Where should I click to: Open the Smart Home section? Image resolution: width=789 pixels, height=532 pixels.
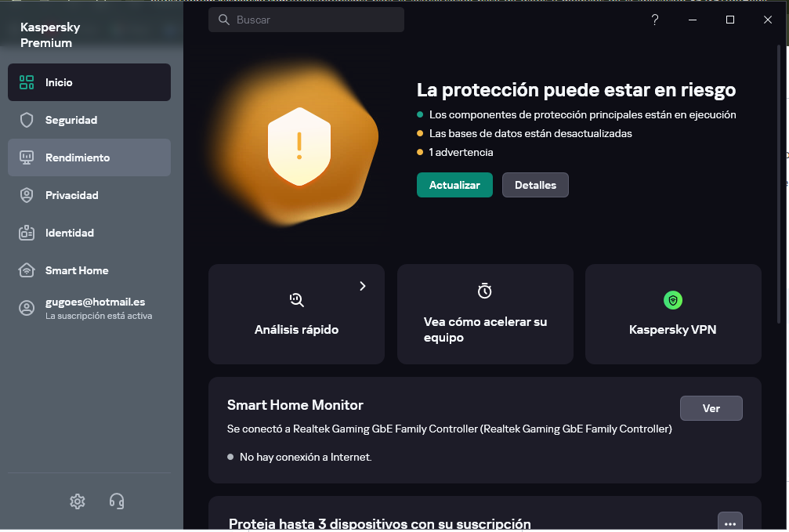pyautogui.click(x=89, y=270)
